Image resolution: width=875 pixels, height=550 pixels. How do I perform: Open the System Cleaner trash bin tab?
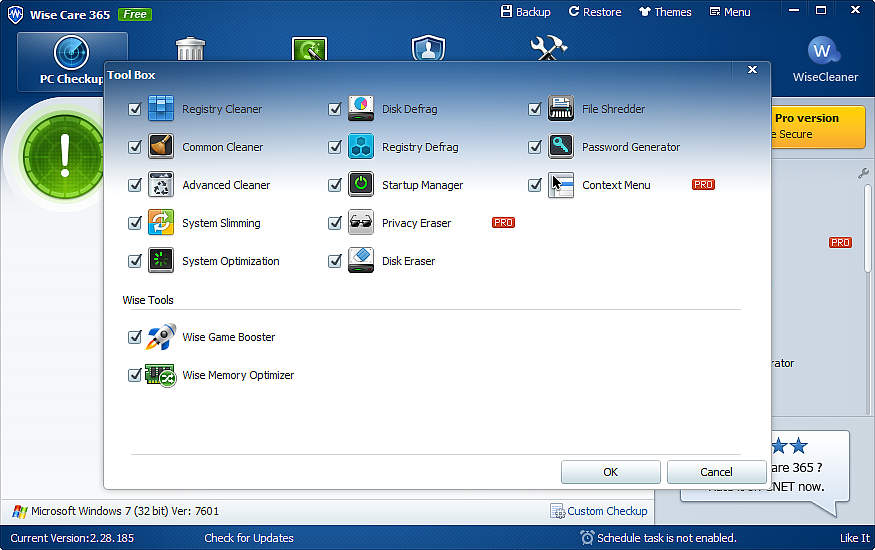coord(191,49)
